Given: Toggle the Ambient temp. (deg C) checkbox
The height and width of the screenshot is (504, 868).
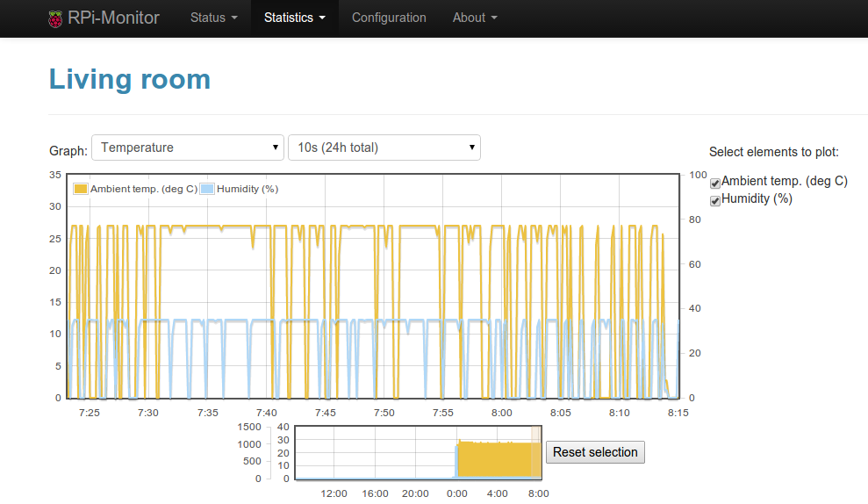Looking at the screenshot, I should coord(715,183).
